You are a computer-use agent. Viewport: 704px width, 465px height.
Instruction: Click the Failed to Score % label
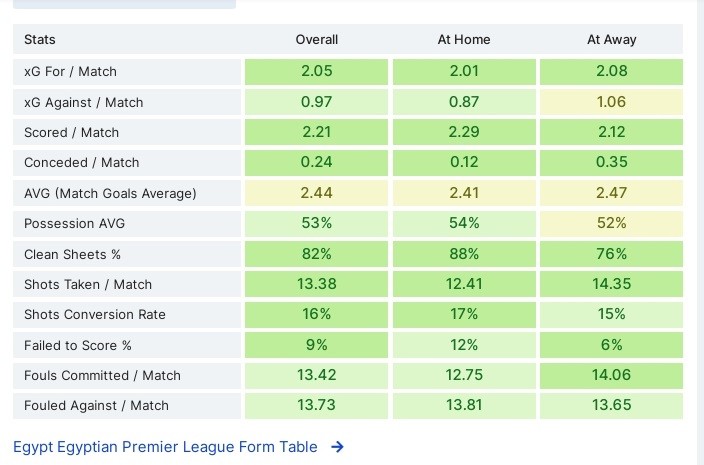click(77, 345)
